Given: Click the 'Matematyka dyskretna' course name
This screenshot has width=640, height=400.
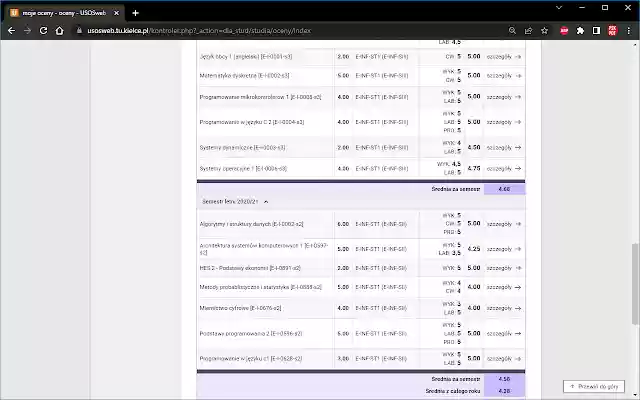Looking at the screenshot, I should pyautogui.click(x=244, y=76).
